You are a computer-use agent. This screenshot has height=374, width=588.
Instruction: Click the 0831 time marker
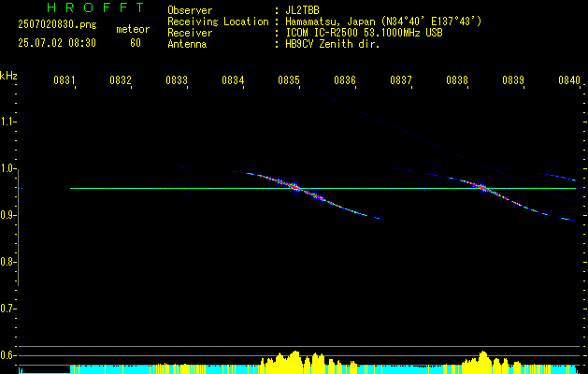pos(64,80)
